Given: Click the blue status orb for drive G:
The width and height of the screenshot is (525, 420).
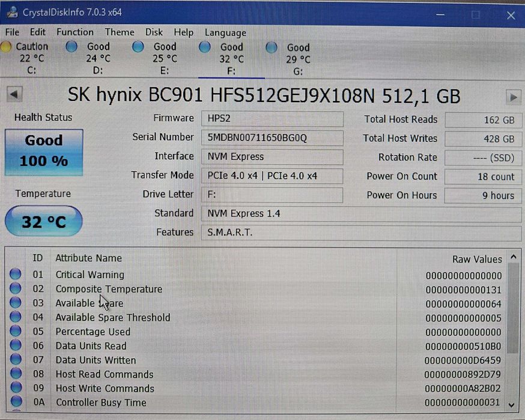Looking at the screenshot, I should pos(271,47).
